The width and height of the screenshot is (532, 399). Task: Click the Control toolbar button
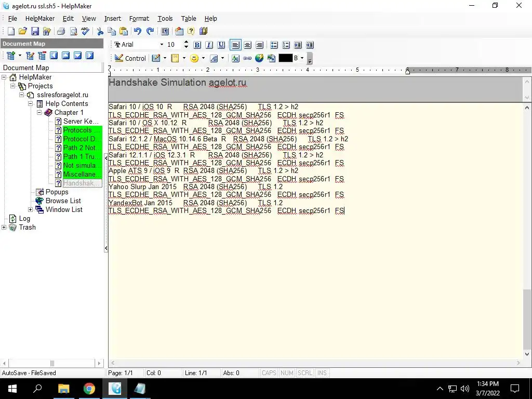130,58
